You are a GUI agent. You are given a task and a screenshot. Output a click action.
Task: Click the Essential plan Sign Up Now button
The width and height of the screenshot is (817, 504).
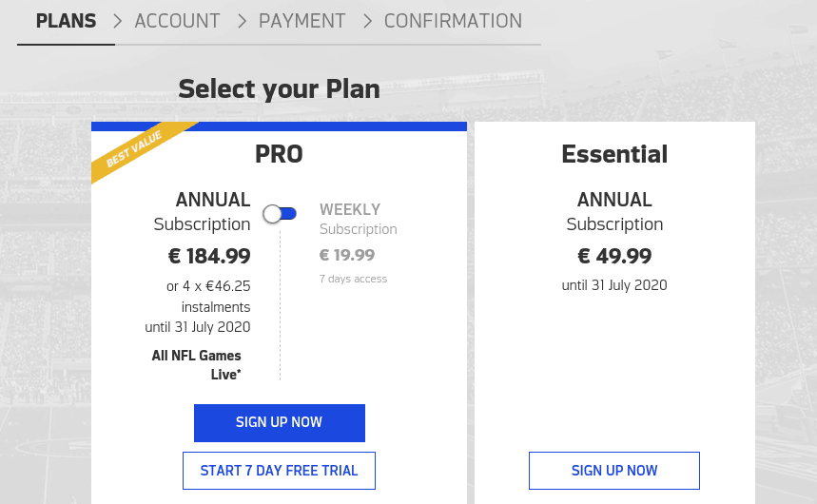614,471
